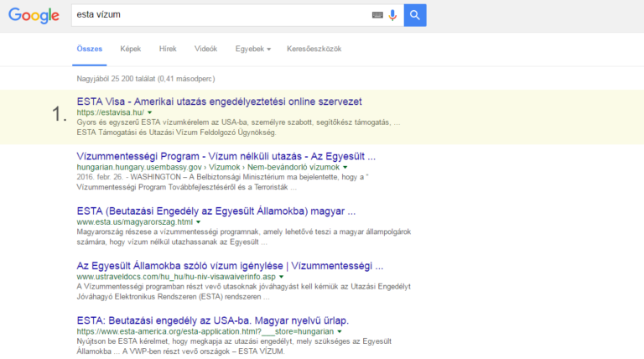Click the 'Magyarország részese a vízummentességi' snippet
Image resolution: width=644 pixels, height=359 pixels.
pos(244,237)
